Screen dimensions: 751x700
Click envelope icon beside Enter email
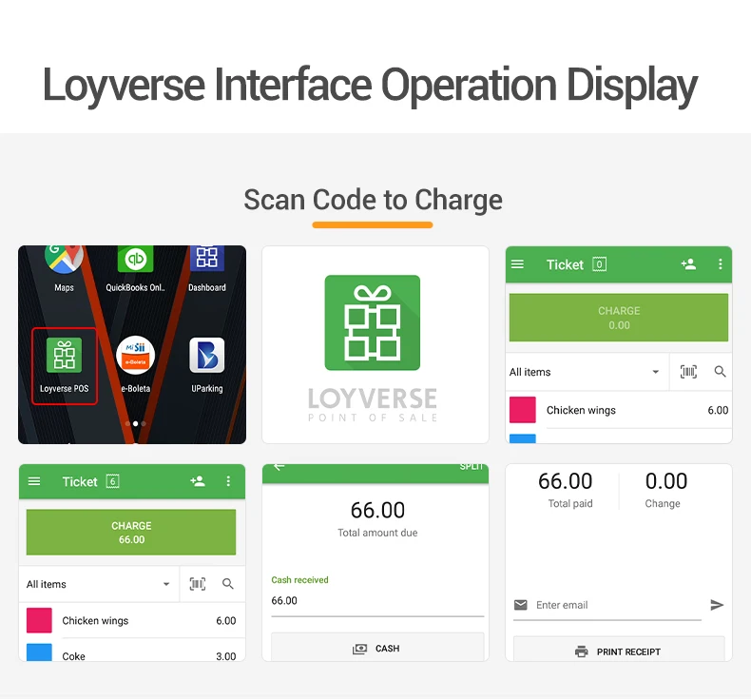coord(521,605)
